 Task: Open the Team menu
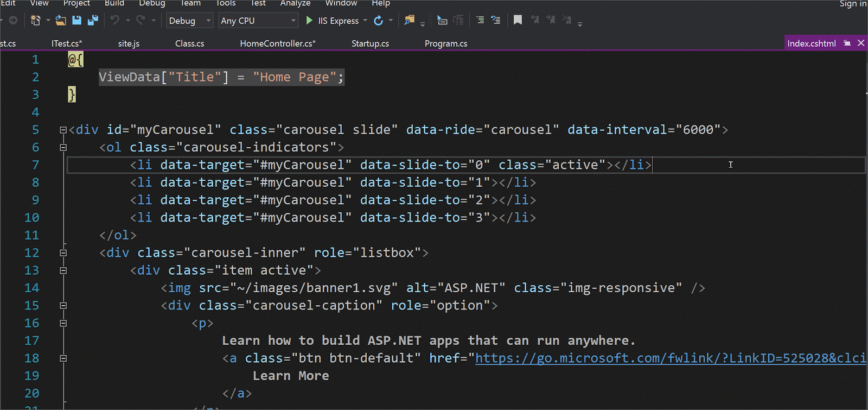[x=190, y=3]
